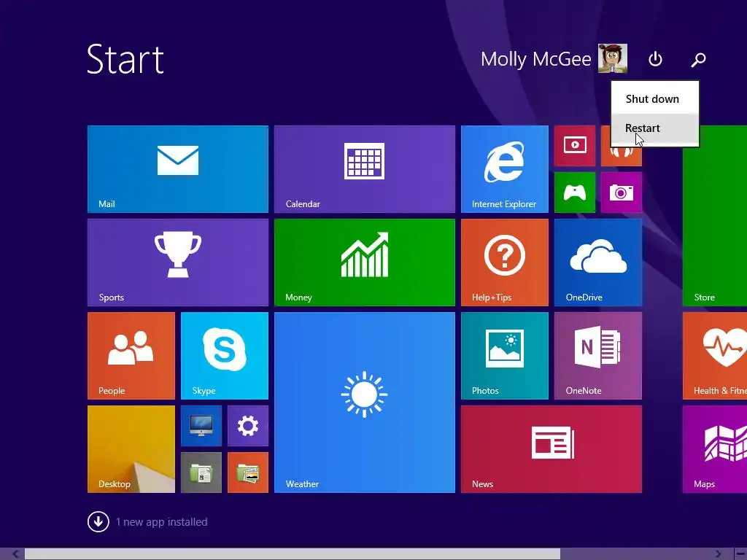Click the Power options button

(655, 59)
